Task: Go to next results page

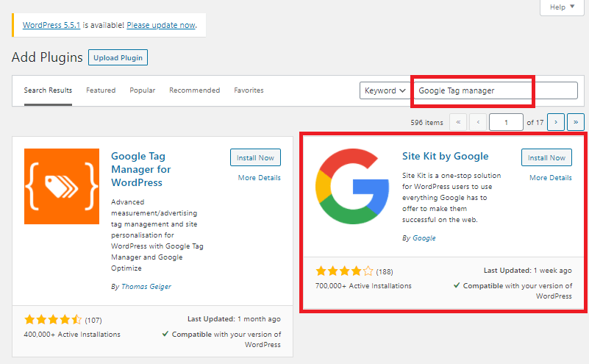Action: tap(556, 122)
